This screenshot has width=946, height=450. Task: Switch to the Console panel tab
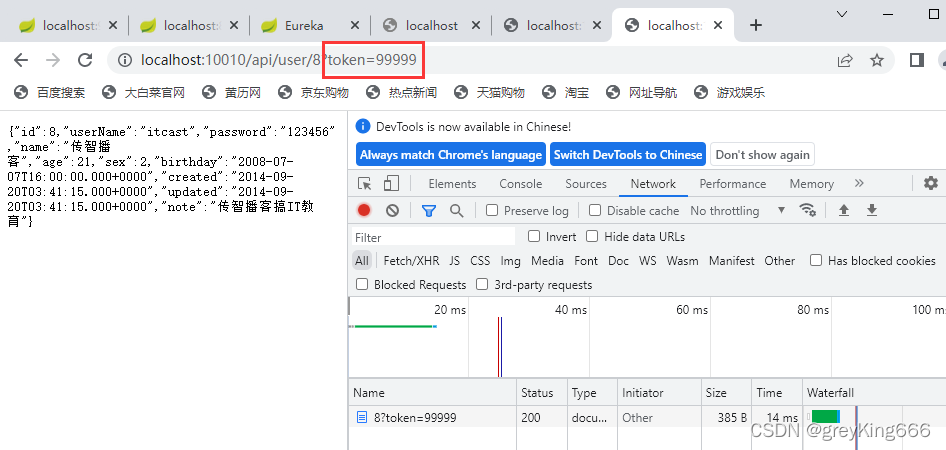pyautogui.click(x=521, y=183)
